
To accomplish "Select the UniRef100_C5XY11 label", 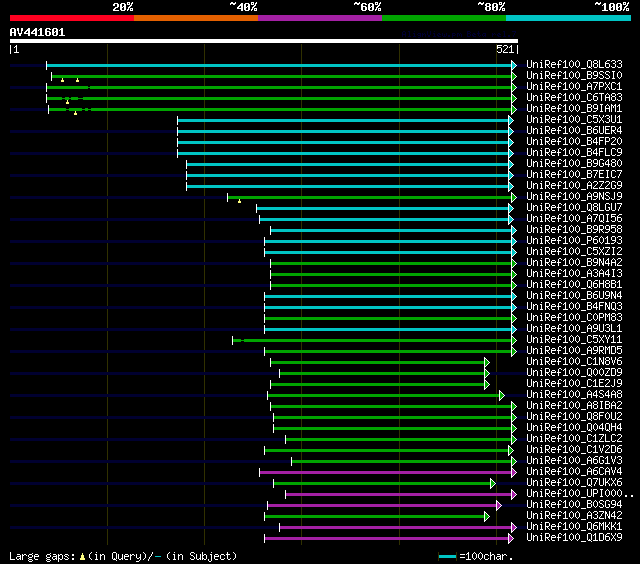I will (x=574, y=340).
